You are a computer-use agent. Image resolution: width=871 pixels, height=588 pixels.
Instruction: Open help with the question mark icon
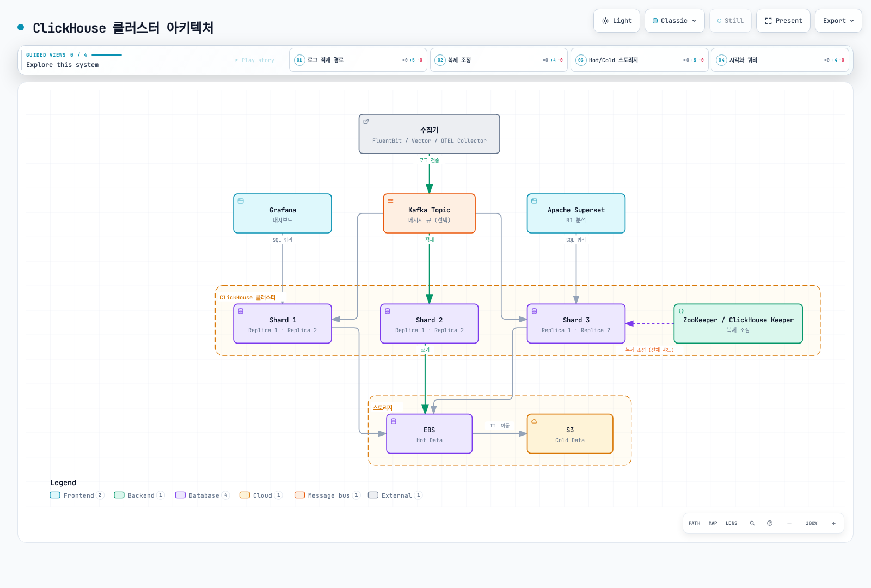[x=770, y=523]
